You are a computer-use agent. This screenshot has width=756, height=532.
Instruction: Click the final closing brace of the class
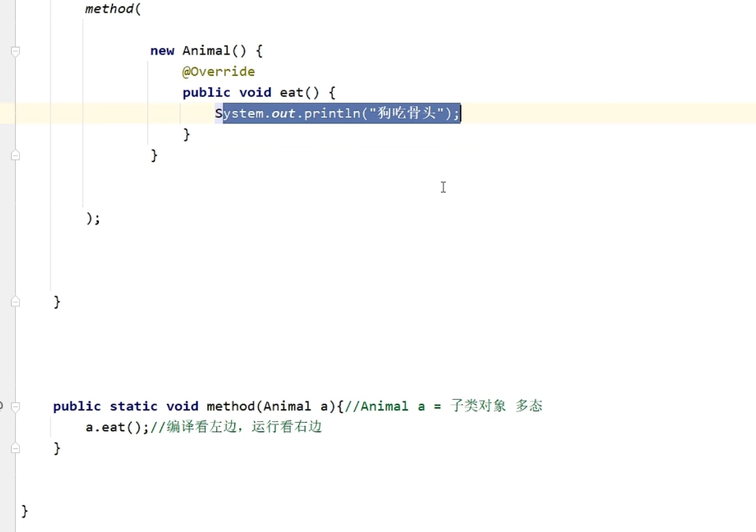[x=25, y=511]
